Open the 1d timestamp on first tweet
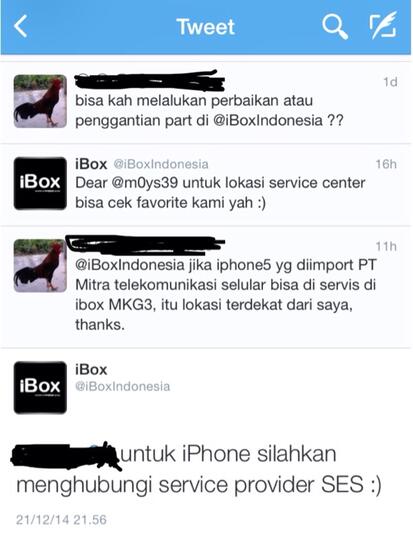The image size is (413, 540). coord(390,82)
